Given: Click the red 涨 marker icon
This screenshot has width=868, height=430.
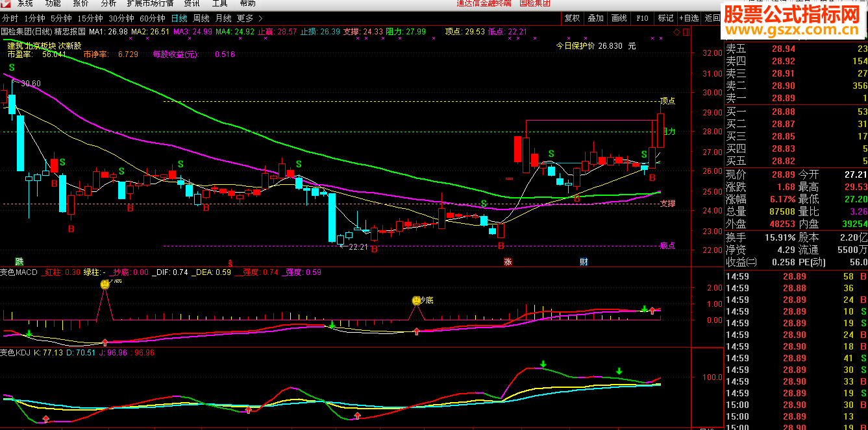Looking at the screenshot, I should [x=508, y=262].
